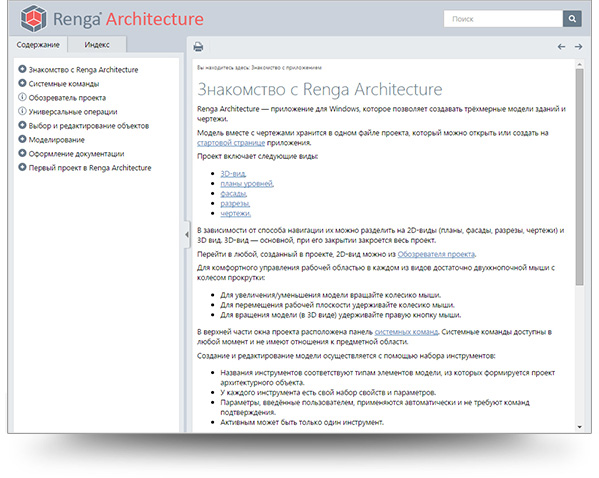Viewport: 599px width, 478px height.
Task: Click the print page icon
Action: (198, 47)
